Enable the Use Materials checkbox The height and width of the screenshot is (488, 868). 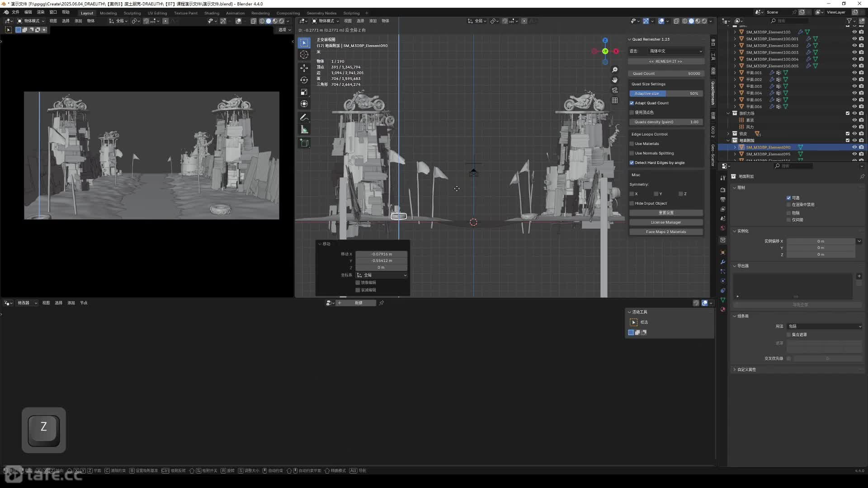(x=632, y=144)
